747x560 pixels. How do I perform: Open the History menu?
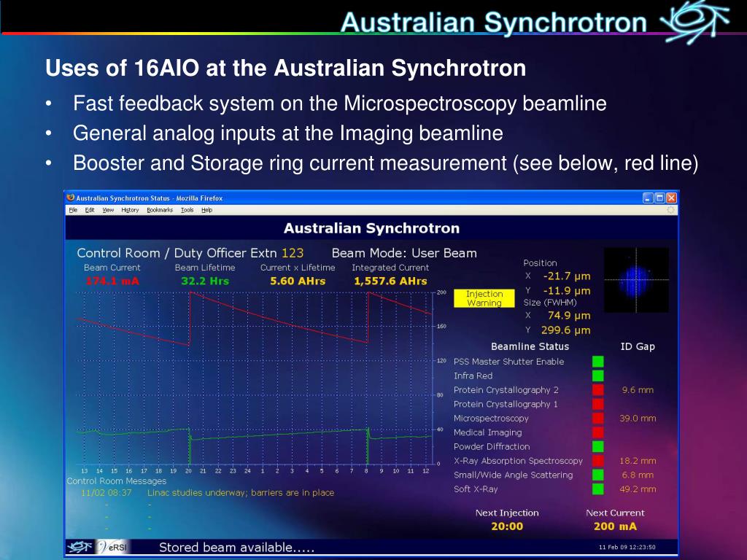pos(130,210)
